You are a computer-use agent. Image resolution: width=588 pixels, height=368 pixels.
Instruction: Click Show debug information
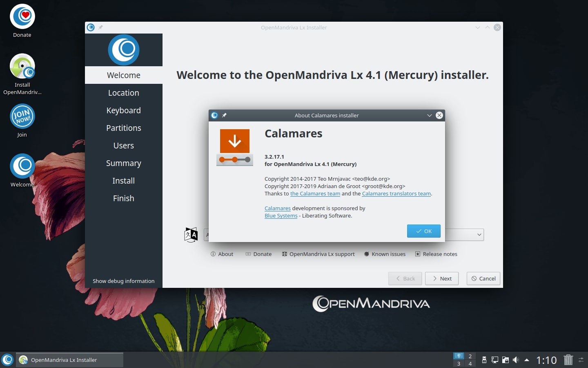tap(123, 281)
